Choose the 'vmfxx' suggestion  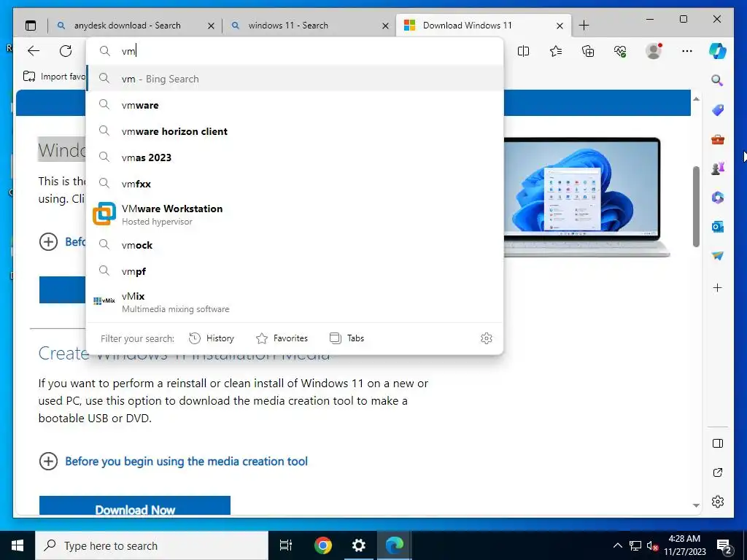pos(295,183)
